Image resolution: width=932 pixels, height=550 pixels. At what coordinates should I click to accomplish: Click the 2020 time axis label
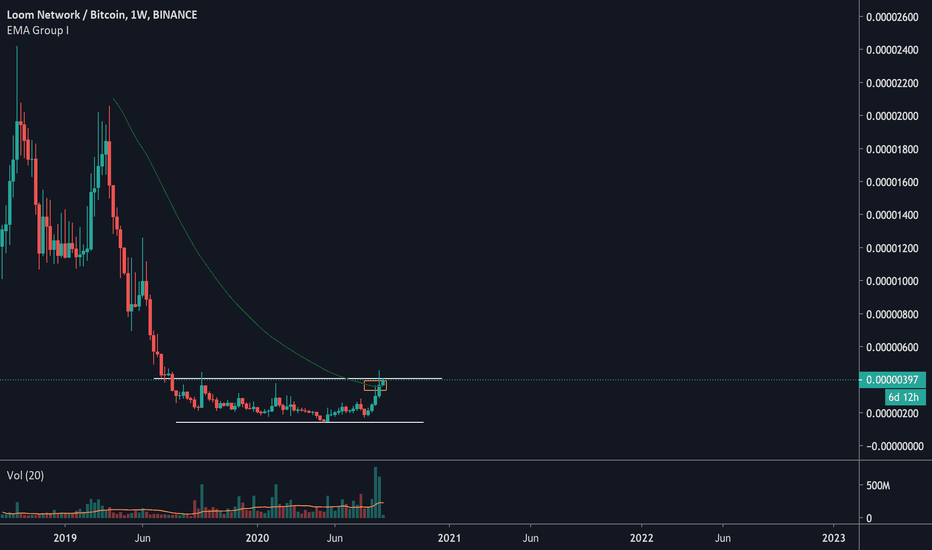click(257, 538)
